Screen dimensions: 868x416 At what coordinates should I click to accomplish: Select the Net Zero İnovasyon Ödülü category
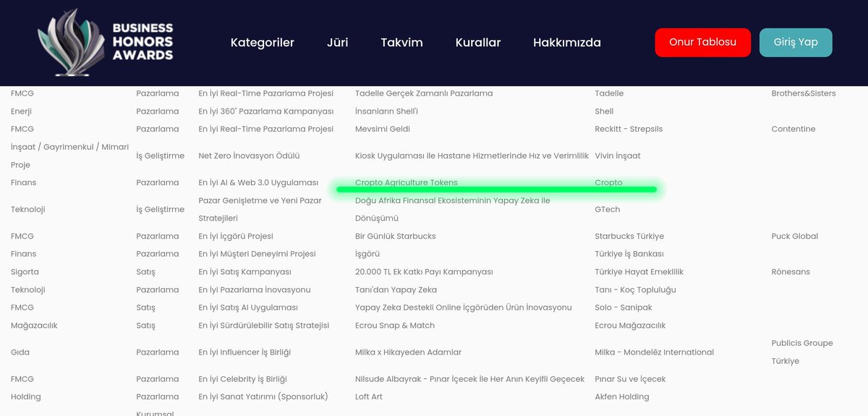click(249, 156)
